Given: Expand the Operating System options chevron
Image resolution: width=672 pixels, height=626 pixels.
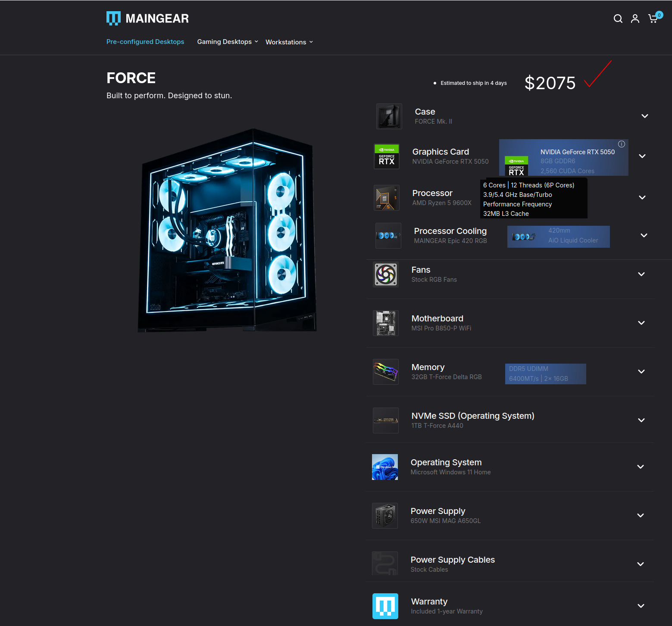Looking at the screenshot, I should (x=641, y=467).
